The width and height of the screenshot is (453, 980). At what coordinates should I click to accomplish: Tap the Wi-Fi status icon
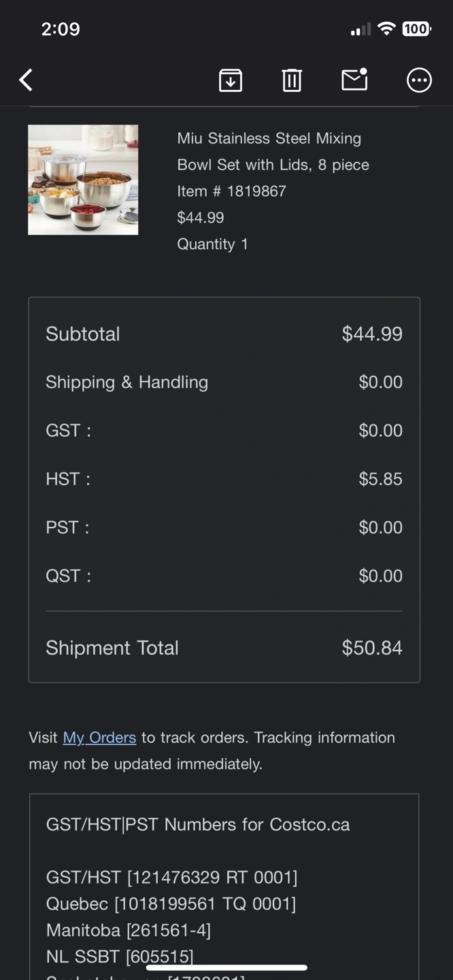click(x=386, y=29)
